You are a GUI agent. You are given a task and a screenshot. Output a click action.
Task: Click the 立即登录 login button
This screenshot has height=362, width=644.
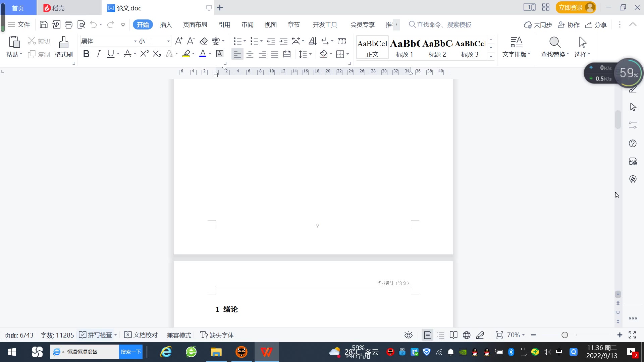(571, 7)
